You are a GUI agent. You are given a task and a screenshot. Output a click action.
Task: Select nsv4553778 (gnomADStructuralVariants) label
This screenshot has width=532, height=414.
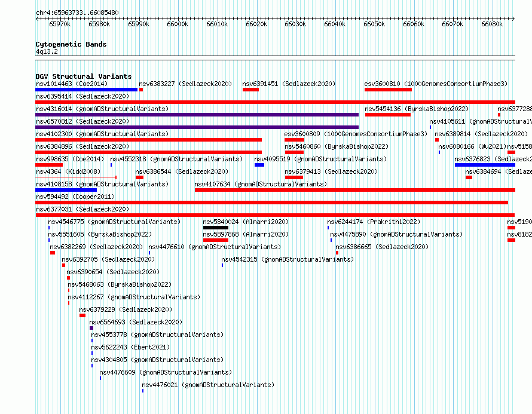point(157,335)
